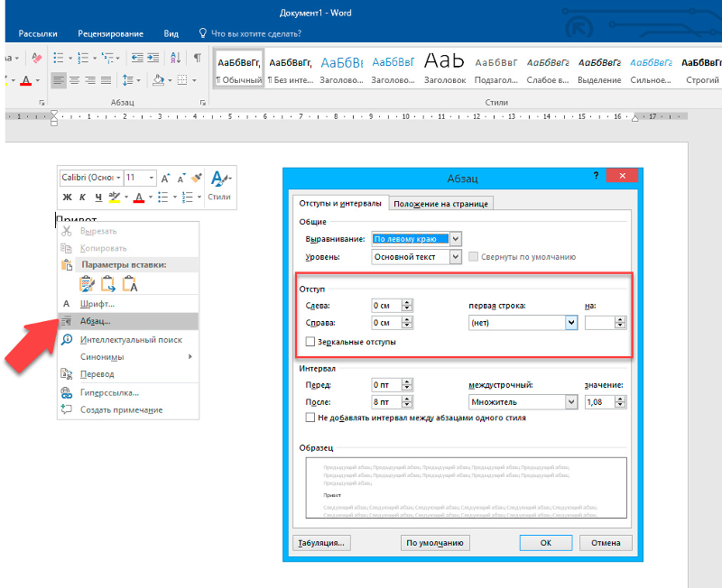This screenshot has height=588, width=722.
Task: Click the Табуляция... button
Action: click(321, 543)
